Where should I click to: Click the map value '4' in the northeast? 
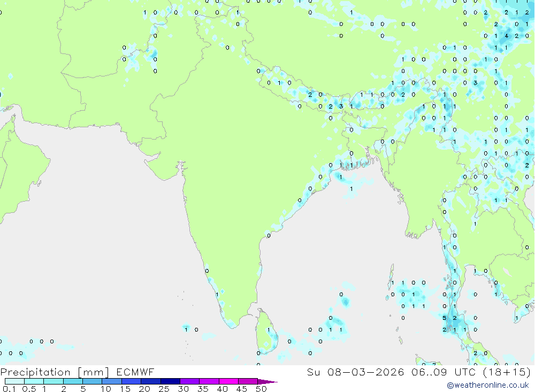tap(506, 36)
